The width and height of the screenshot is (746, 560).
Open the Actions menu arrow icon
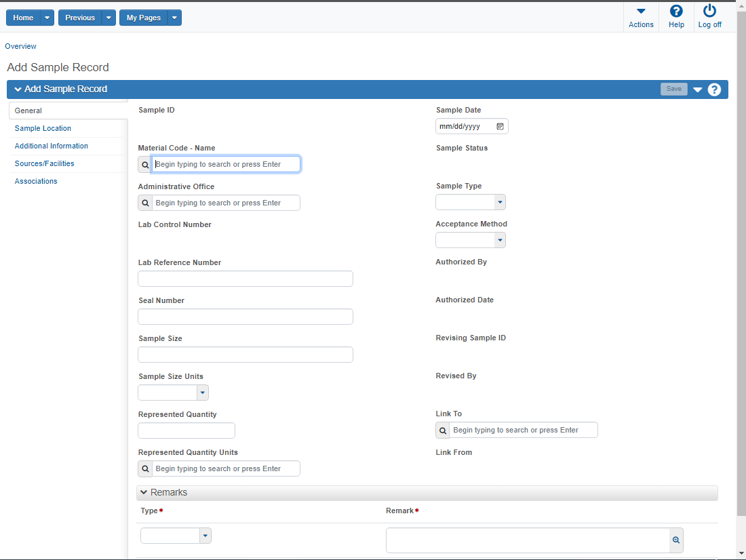tap(641, 11)
